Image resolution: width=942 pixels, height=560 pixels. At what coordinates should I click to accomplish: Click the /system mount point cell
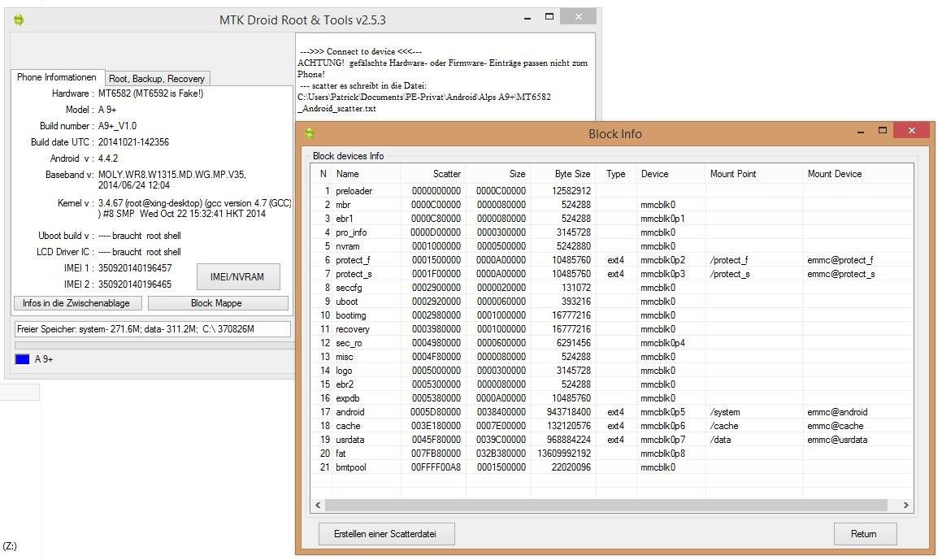point(724,412)
